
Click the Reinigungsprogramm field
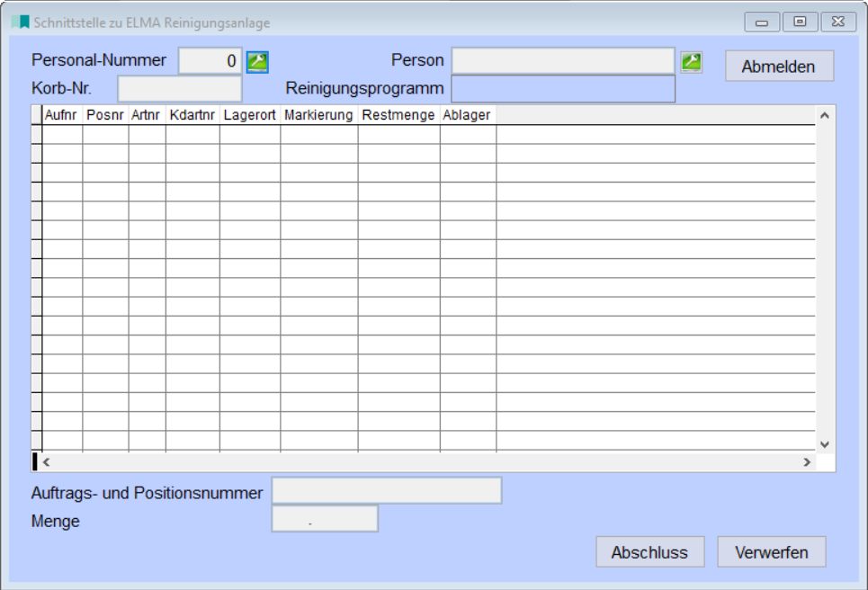pyautogui.click(x=562, y=89)
